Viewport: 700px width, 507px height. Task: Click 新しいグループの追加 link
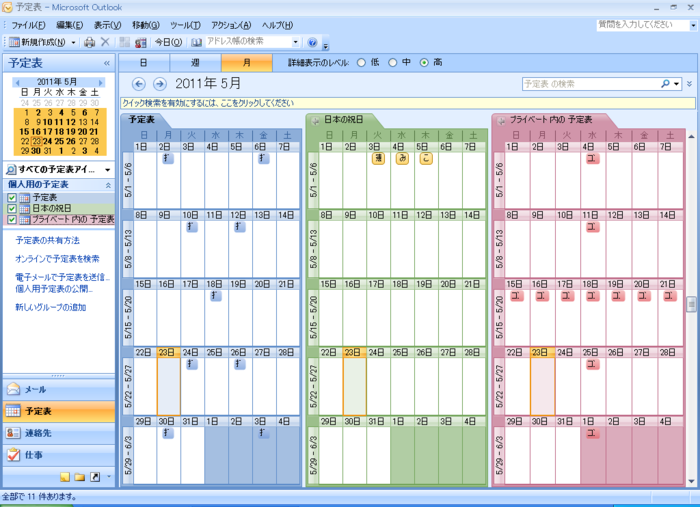(50, 307)
